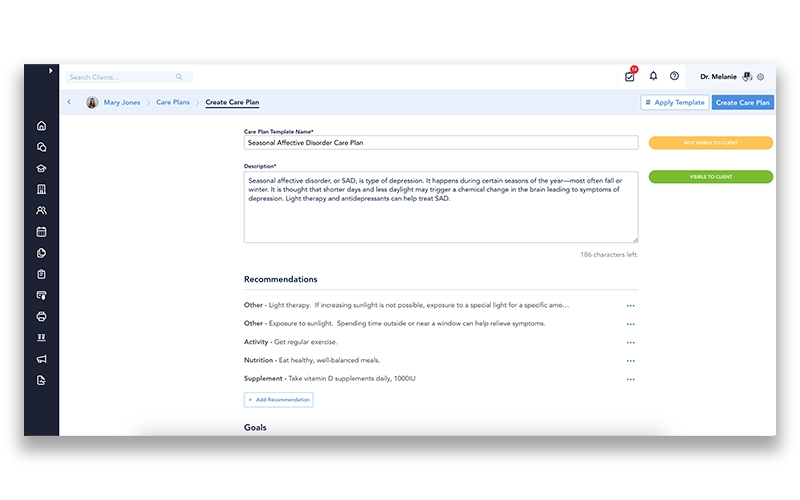The width and height of the screenshot is (800, 500).
Task: Click the Description text area
Action: pos(441,207)
